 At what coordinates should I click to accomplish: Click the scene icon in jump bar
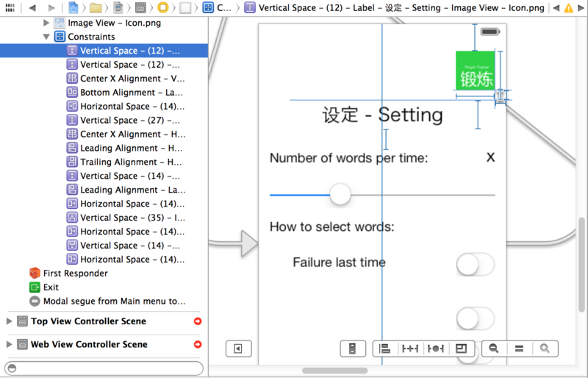click(140, 7)
